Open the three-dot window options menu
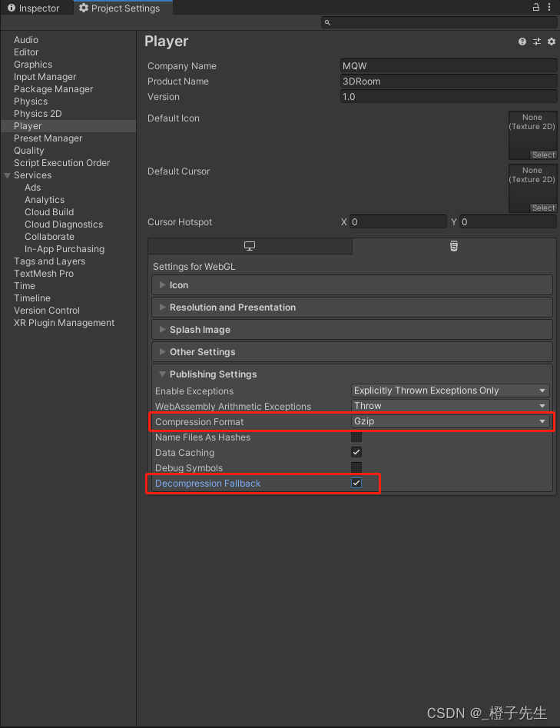Image resolution: width=560 pixels, height=728 pixels. 549,7
